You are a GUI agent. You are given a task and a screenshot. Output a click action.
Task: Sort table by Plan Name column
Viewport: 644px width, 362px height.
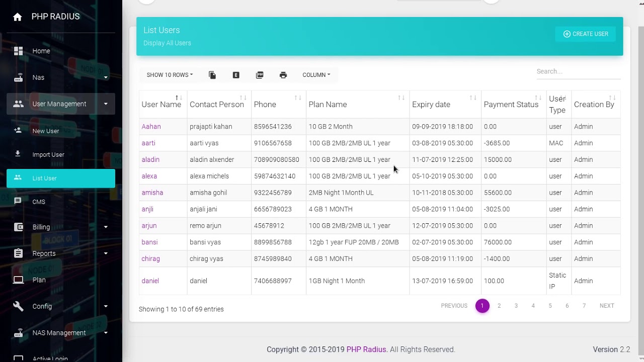358,104
